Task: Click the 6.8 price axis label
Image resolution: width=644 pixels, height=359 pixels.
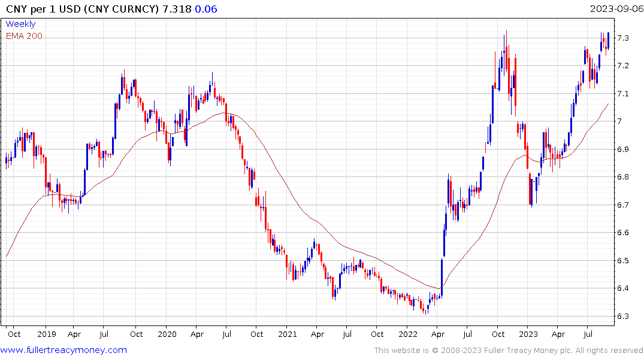Action: click(622, 177)
